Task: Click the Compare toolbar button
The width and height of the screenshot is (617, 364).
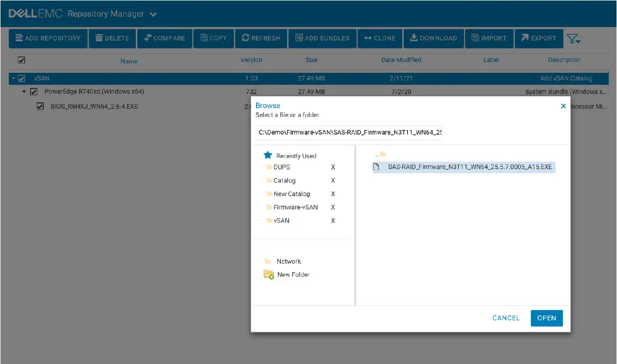Action: 164,38
